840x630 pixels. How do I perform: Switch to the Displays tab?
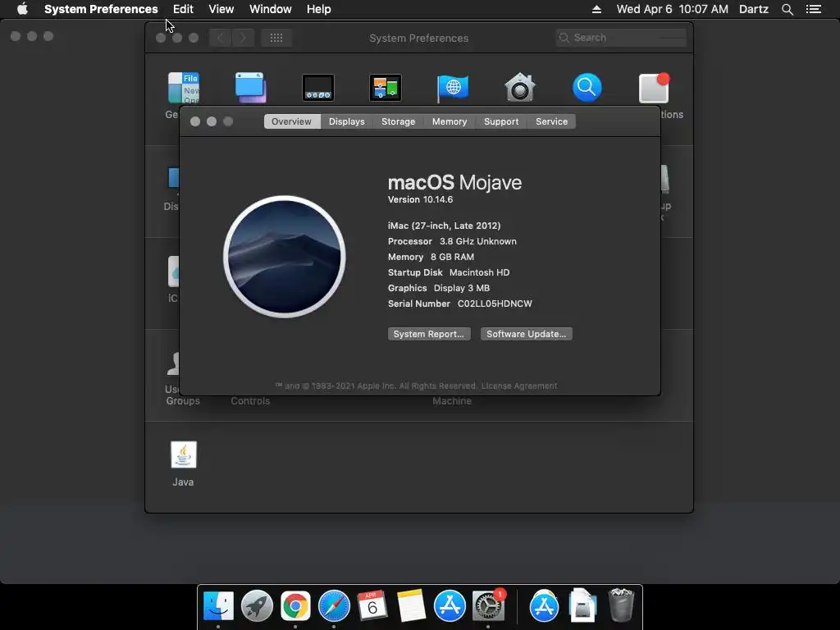(x=347, y=121)
